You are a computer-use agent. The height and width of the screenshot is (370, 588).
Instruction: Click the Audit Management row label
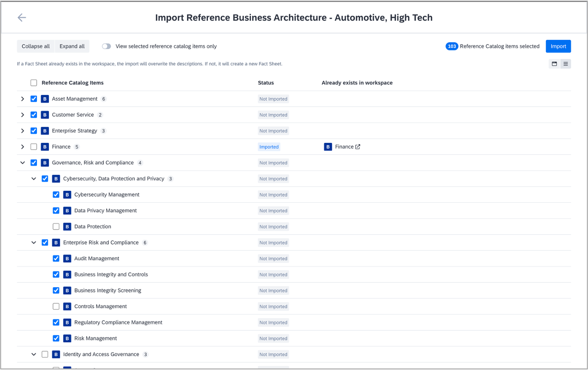(x=97, y=259)
